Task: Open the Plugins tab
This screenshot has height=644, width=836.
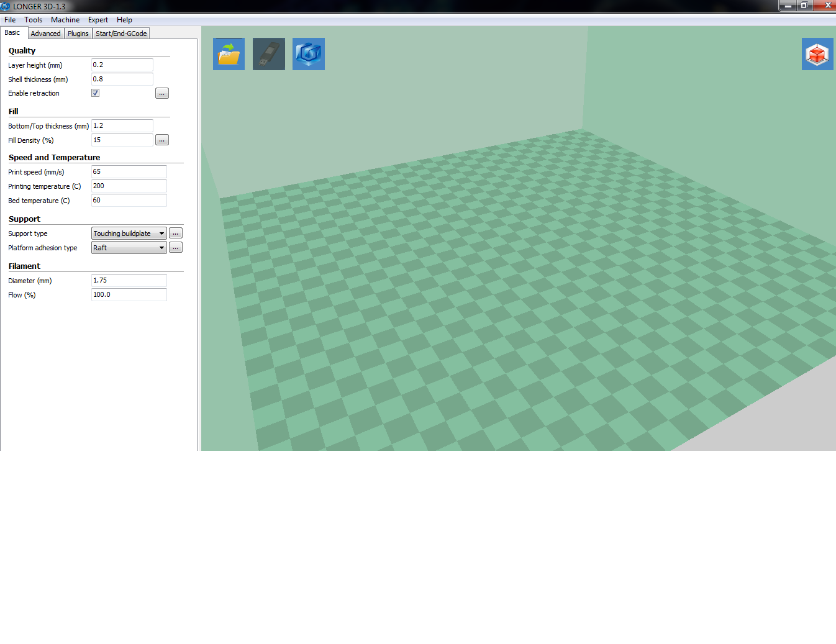Action: 78,34
